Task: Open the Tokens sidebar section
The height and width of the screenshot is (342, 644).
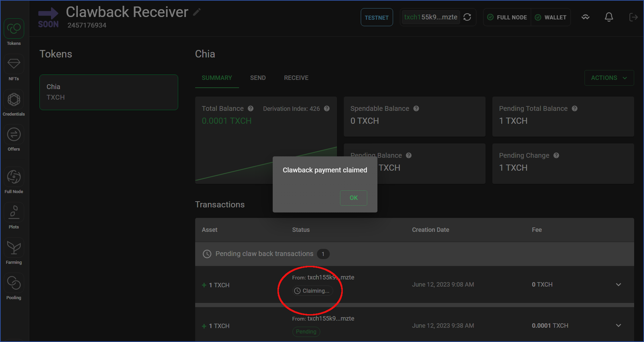Action: (x=14, y=32)
